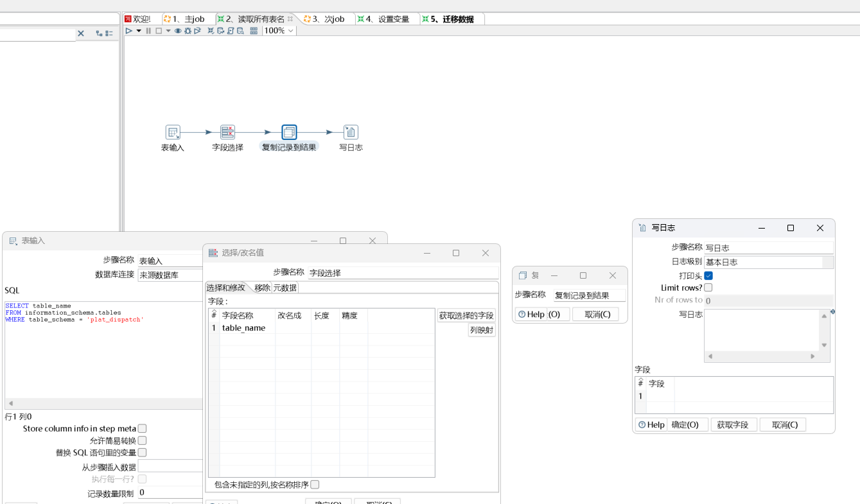Replay the transformation icon in the toolbar

(x=198, y=31)
